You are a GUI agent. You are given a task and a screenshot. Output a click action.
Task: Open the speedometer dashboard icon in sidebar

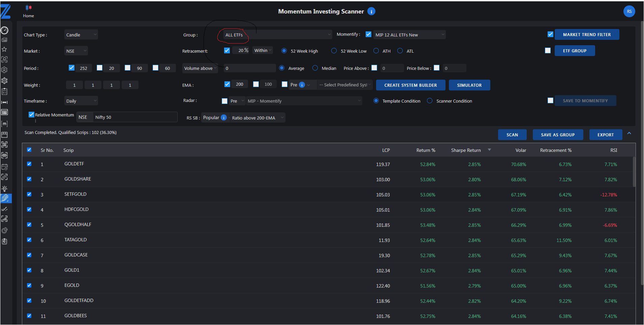click(4, 30)
